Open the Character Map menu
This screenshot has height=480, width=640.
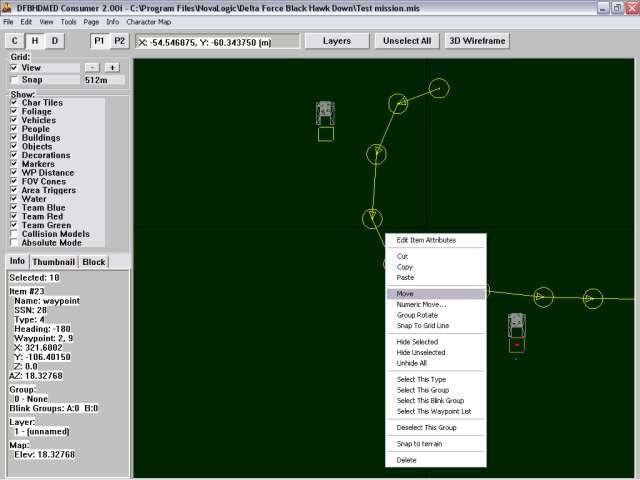tap(148, 21)
